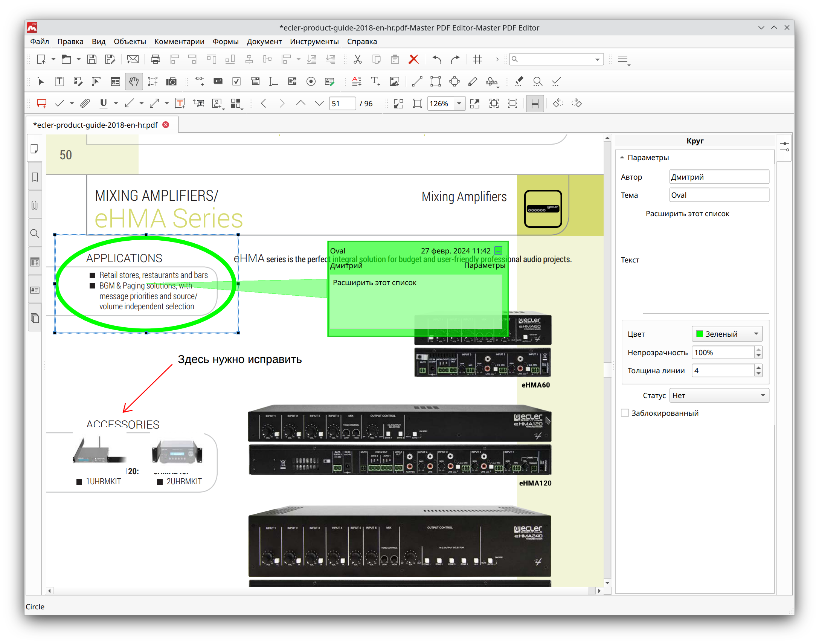The height and width of the screenshot is (644, 819).
Task: Open the Объекты menu
Action: tap(130, 41)
